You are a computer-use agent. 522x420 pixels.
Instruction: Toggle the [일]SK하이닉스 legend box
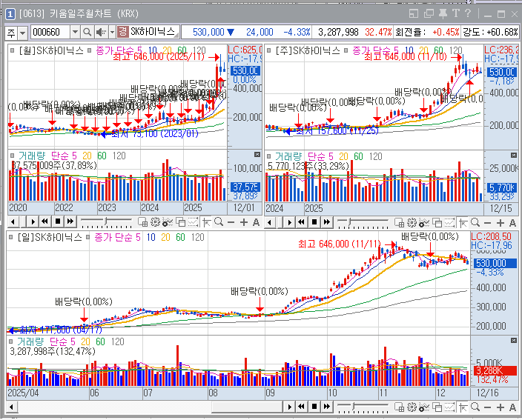tap(10, 237)
